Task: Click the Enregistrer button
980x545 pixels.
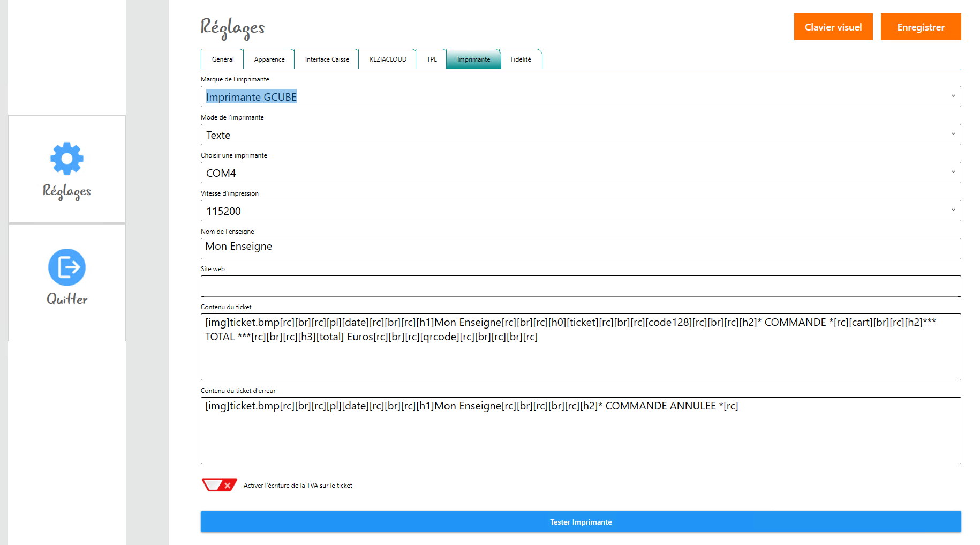Action: [x=921, y=27]
